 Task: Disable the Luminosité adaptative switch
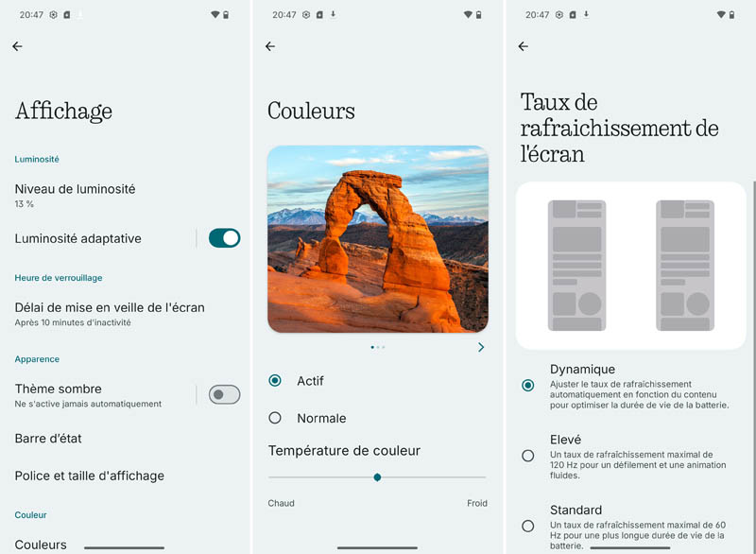tap(224, 238)
